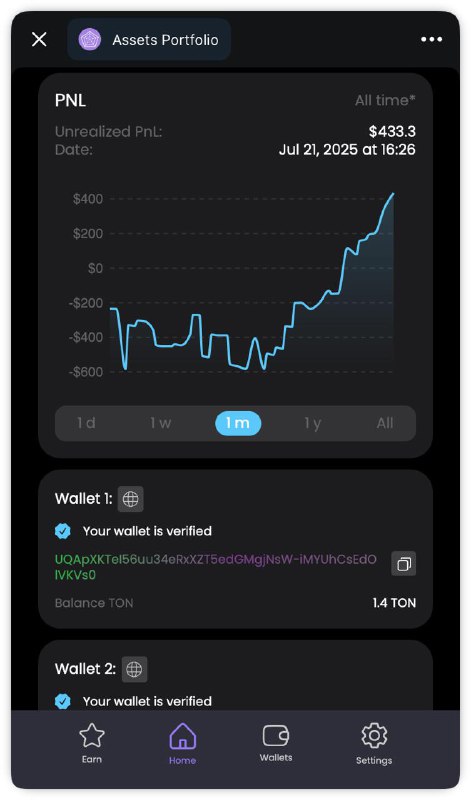Open Wallet 2 globe explorer icon
The image size is (471, 800).
pos(134,669)
